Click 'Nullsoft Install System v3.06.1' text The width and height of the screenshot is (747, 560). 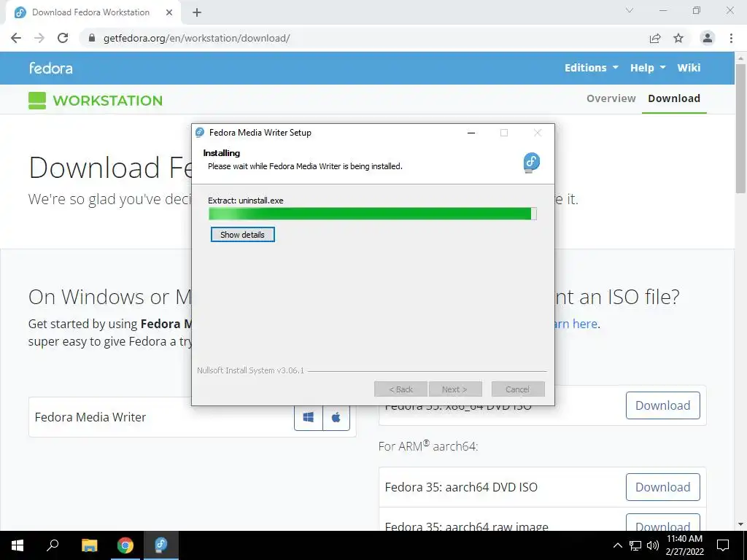point(250,370)
